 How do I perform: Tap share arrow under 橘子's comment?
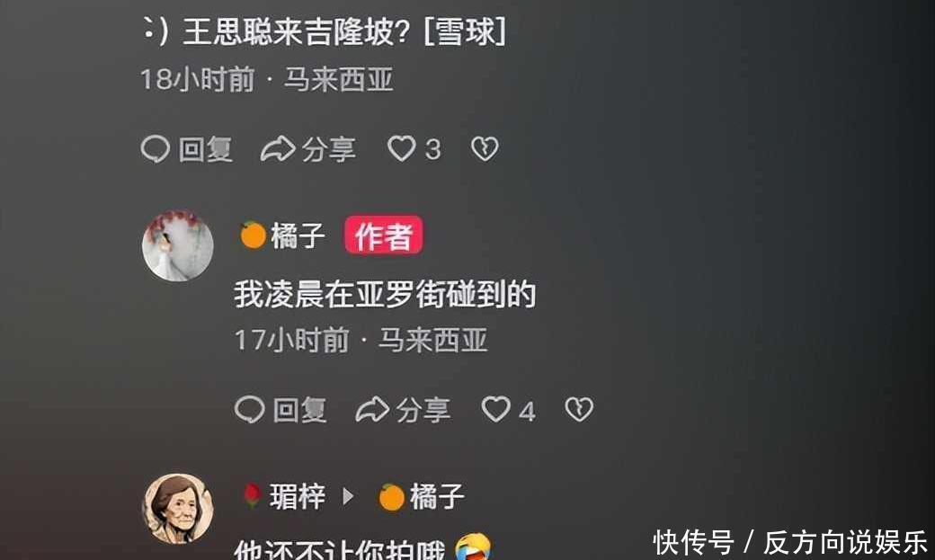pyautogui.click(x=372, y=409)
